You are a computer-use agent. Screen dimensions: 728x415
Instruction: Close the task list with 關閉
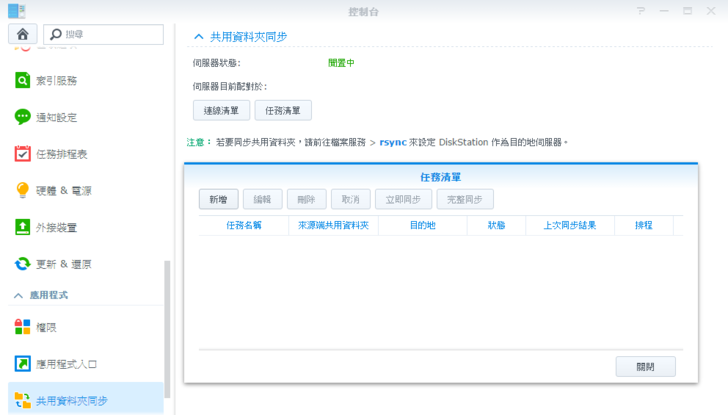(x=645, y=366)
